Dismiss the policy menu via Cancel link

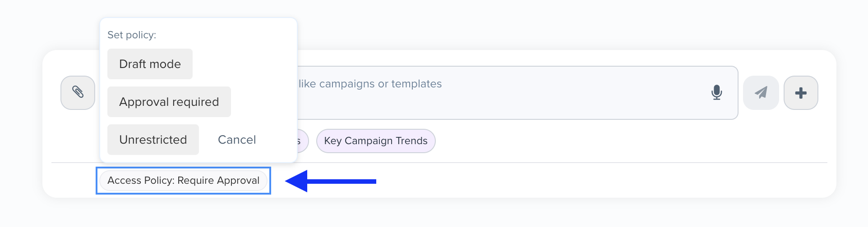click(x=237, y=140)
